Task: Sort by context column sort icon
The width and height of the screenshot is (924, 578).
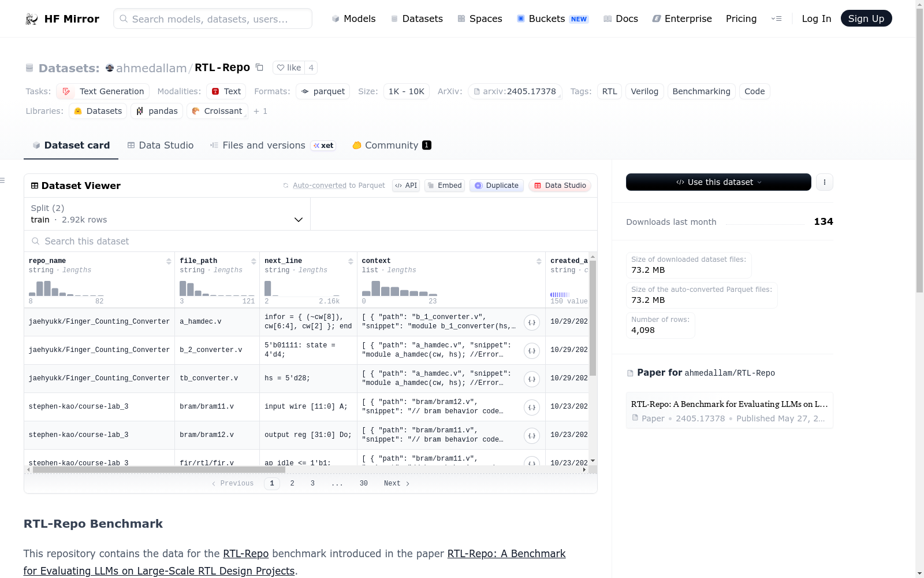Action: 539,261
